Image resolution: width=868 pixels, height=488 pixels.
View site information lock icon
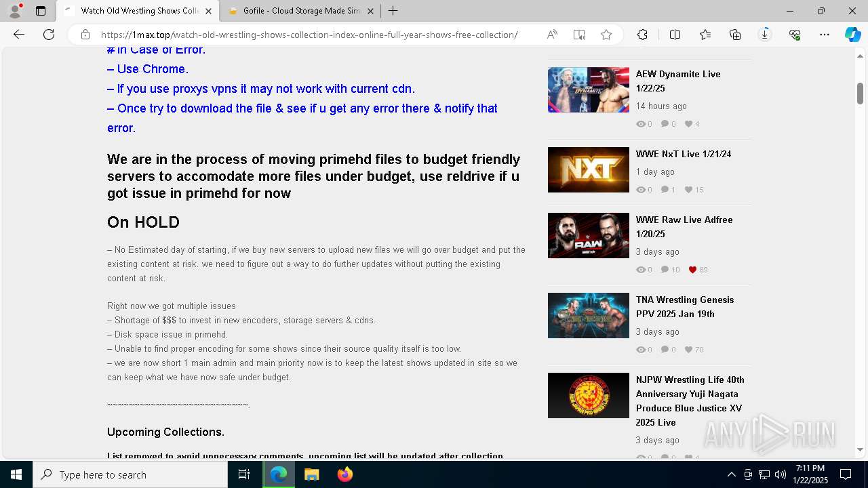click(85, 35)
